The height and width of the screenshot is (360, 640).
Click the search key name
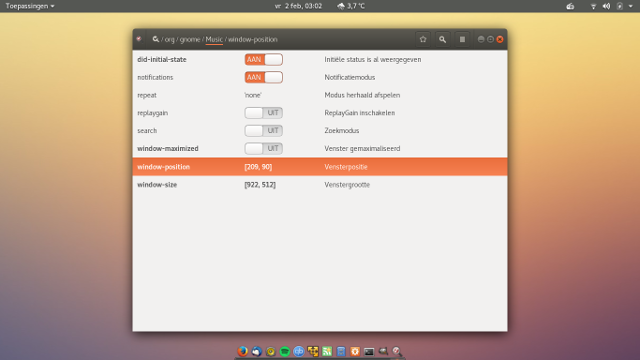click(147, 131)
